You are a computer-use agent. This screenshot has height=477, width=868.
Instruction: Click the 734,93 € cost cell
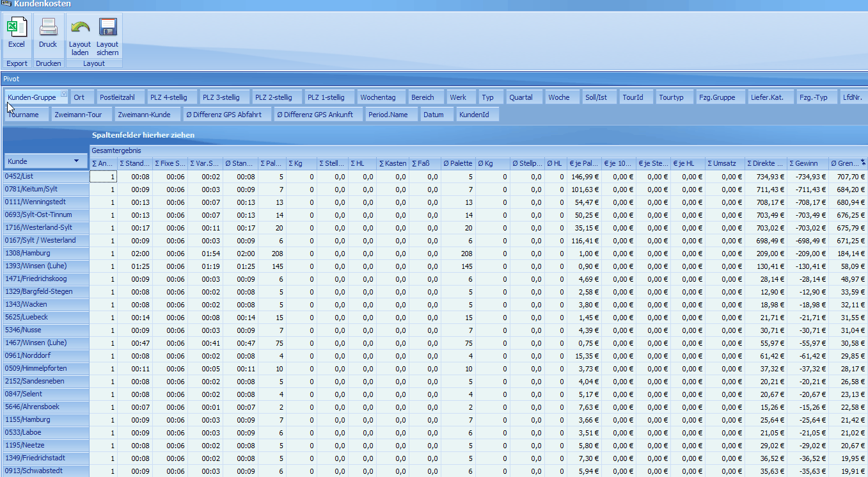[766, 177]
